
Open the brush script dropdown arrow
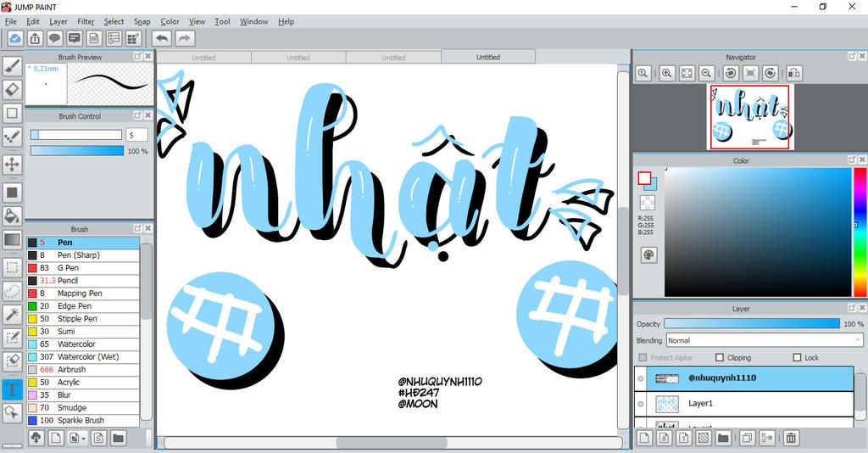[x=84, y=439]
